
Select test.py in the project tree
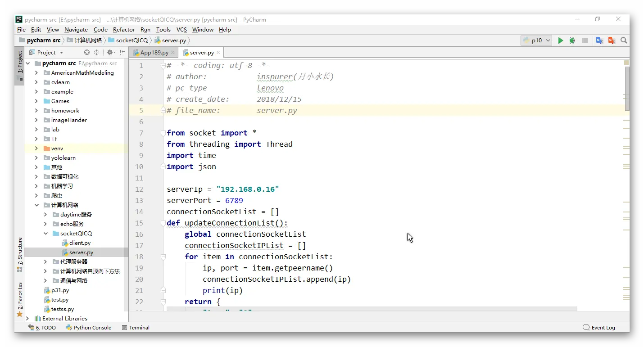pos(56,300)
